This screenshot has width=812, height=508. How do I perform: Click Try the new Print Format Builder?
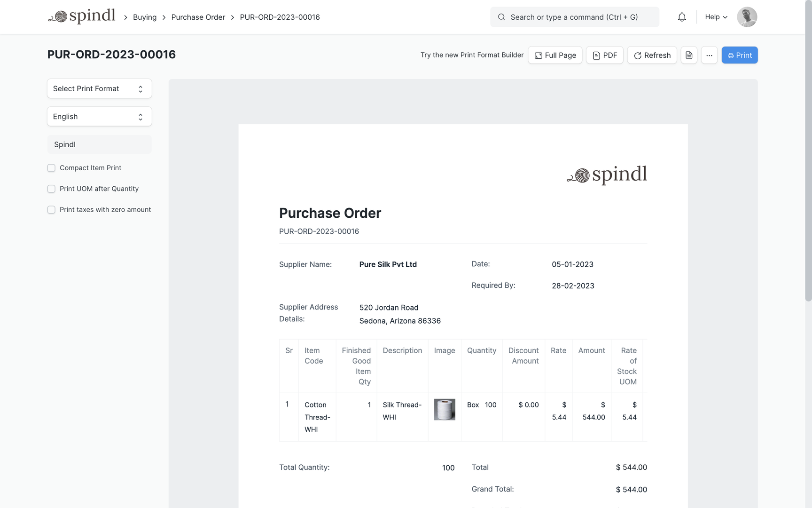pos(472,55)
